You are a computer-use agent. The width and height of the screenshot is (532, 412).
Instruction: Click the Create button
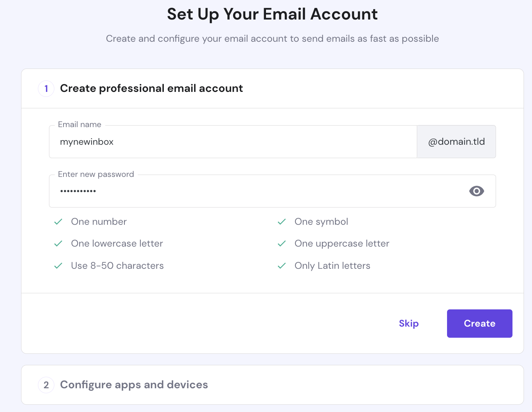pos(479,323)
